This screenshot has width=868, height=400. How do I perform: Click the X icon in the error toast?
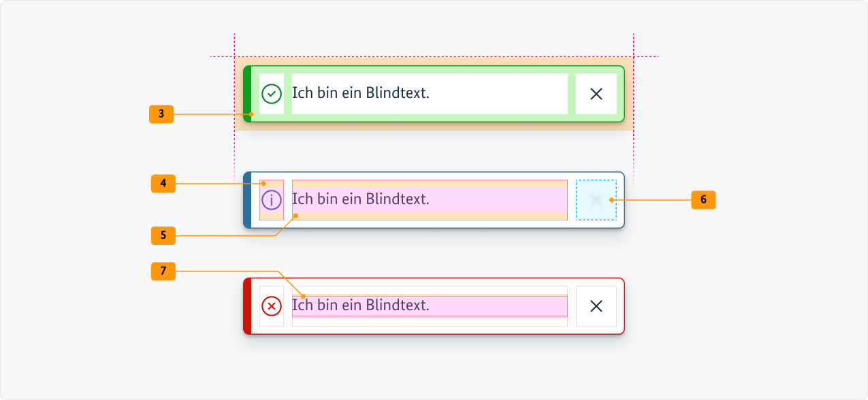(x=596, y=305)
